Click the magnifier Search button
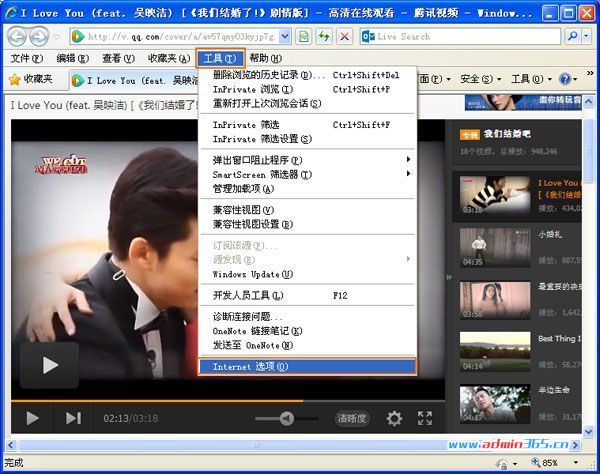Image resolution: width=600 pixels, height=474 pixels. [x=573, y=36]
